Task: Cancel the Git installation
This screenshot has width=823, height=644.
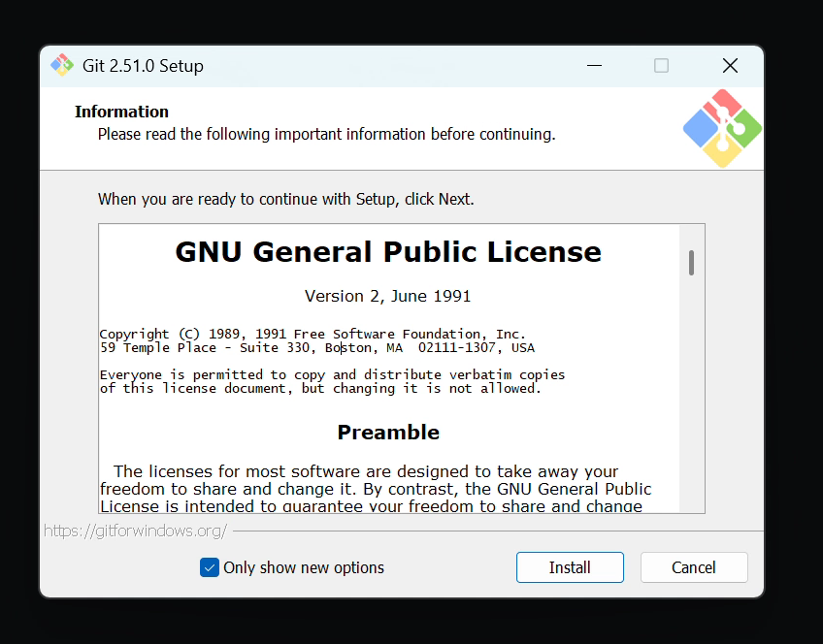Action: (x=693, y=567)
